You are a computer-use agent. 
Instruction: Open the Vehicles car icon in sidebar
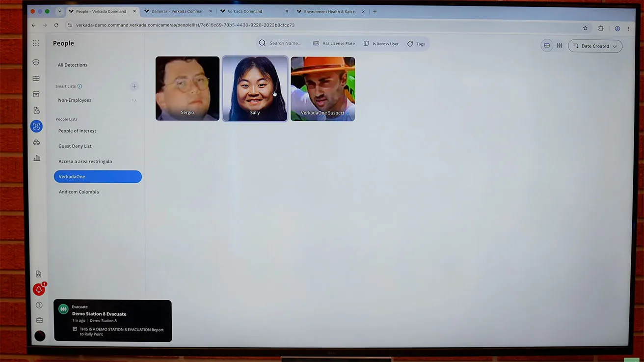(36, 142)
